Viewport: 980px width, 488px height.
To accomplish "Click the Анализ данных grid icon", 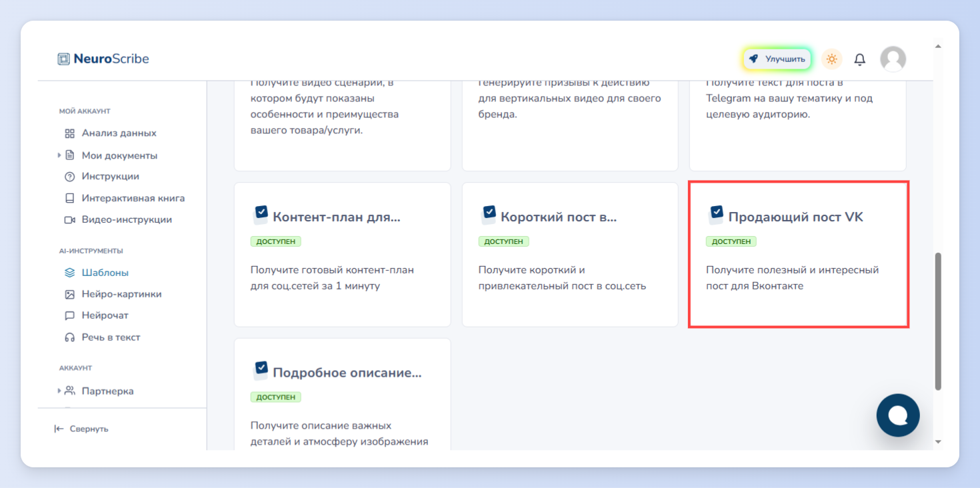I will [x=69, y=133].
